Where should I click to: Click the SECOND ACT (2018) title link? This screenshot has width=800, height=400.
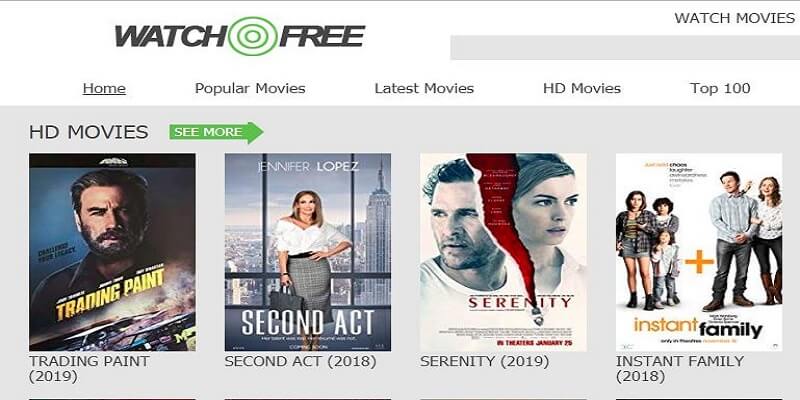pos(301,362)
